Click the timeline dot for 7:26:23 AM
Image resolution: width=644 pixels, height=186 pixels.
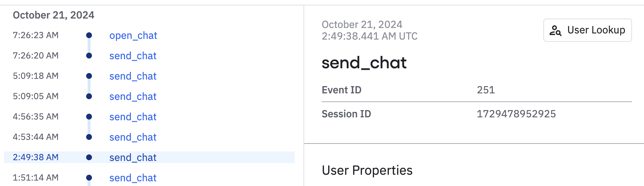coord(89,35)
